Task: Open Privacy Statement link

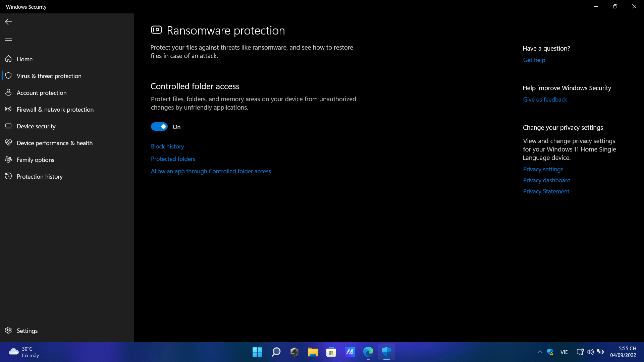Action: point(546,191)
